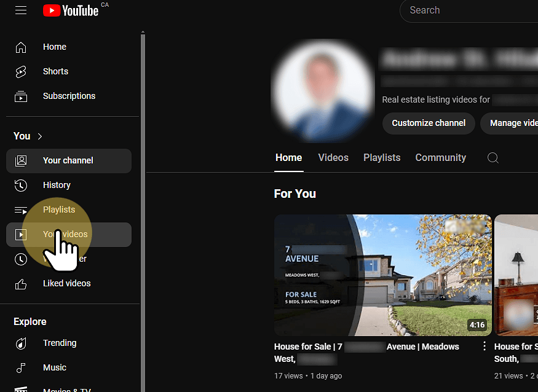Open 'House for Sale | 7 Avenue' title

(366, 353)
